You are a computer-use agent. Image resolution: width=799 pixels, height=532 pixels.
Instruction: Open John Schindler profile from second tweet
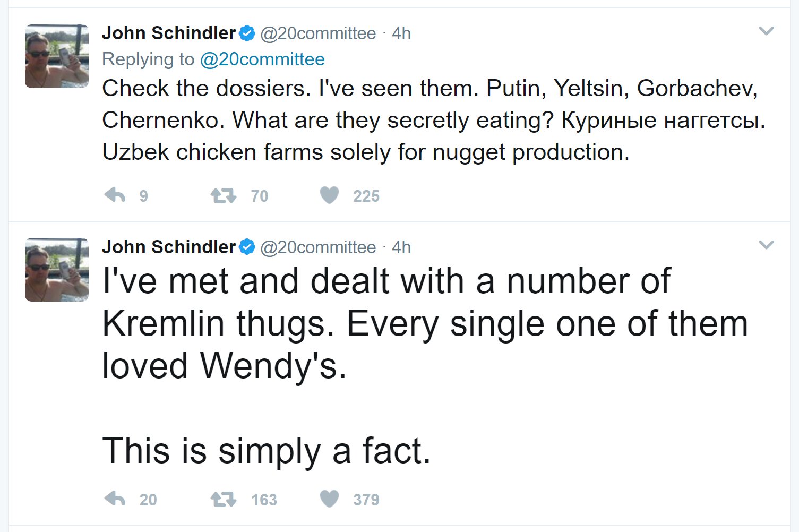tap(169, 247)
